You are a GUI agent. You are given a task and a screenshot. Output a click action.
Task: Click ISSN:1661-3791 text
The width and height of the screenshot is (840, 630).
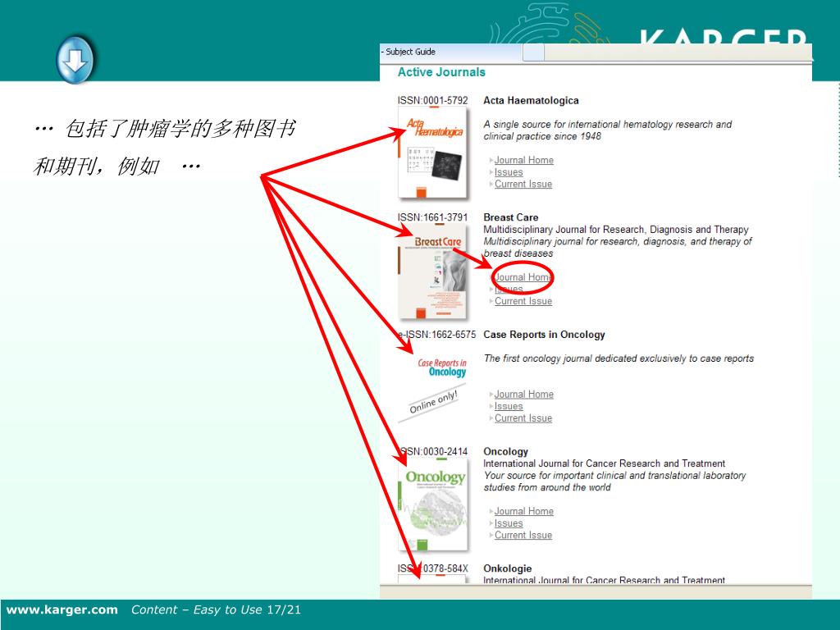point(433,217)
